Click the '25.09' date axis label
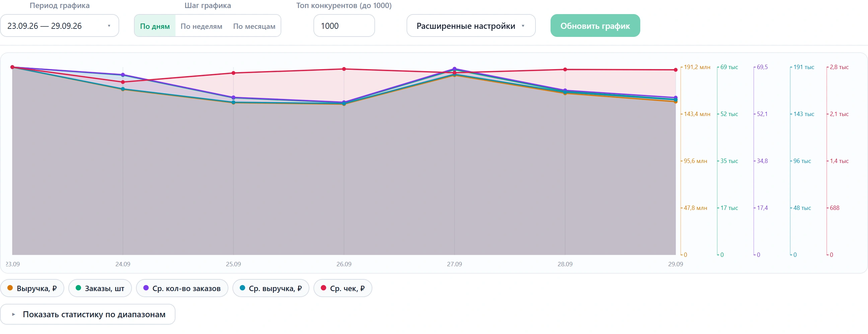Screen dimensions: 868x334 click(233, 264)
